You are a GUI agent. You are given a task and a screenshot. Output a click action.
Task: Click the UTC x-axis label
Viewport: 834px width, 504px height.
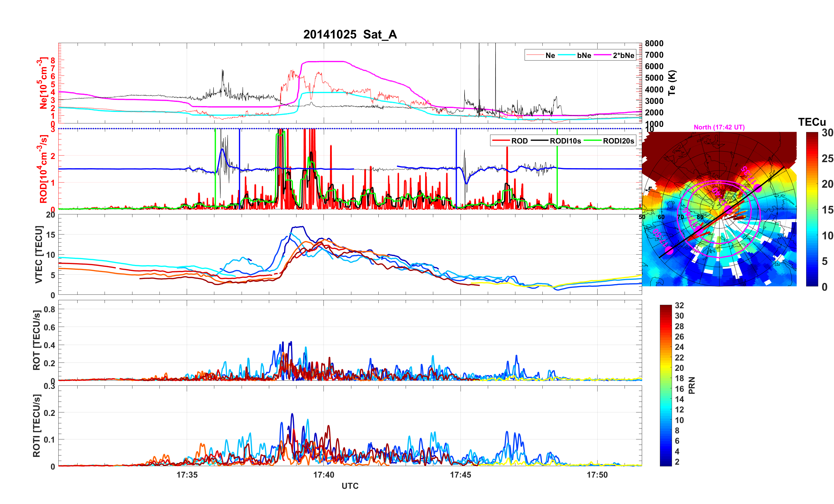(350, 486)
